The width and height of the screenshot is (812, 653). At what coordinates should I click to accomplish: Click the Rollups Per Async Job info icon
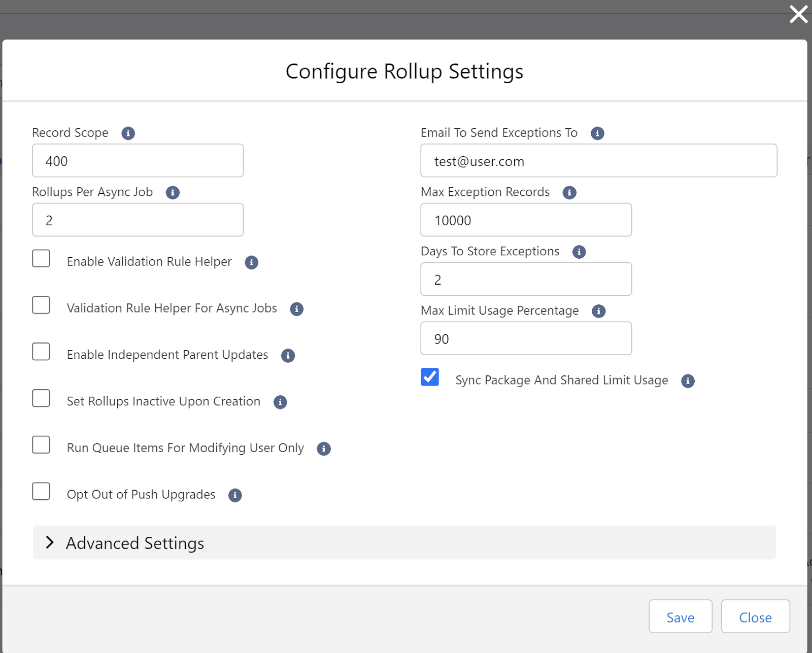point(173,193)
